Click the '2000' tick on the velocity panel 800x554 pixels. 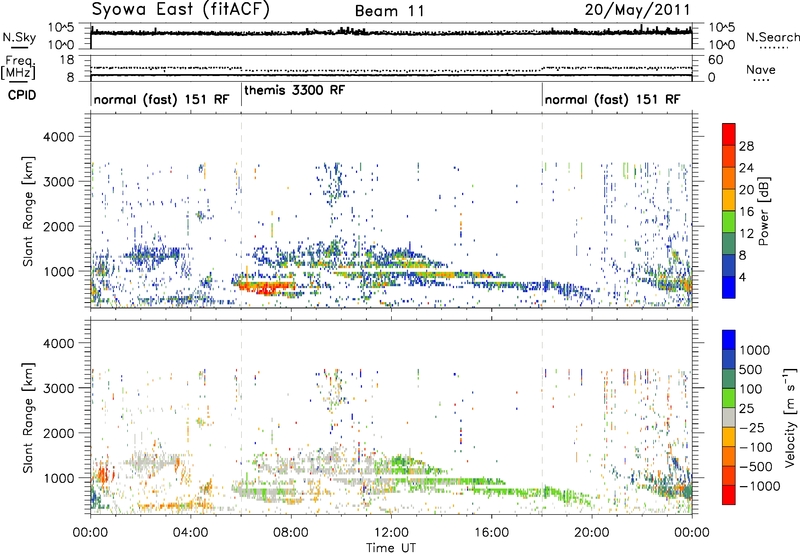58,433
